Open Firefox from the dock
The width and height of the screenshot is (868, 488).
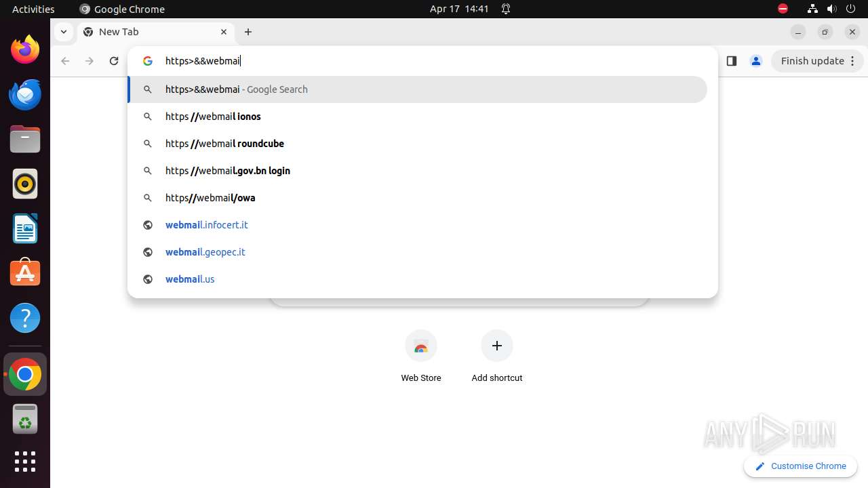click(25, 49)
